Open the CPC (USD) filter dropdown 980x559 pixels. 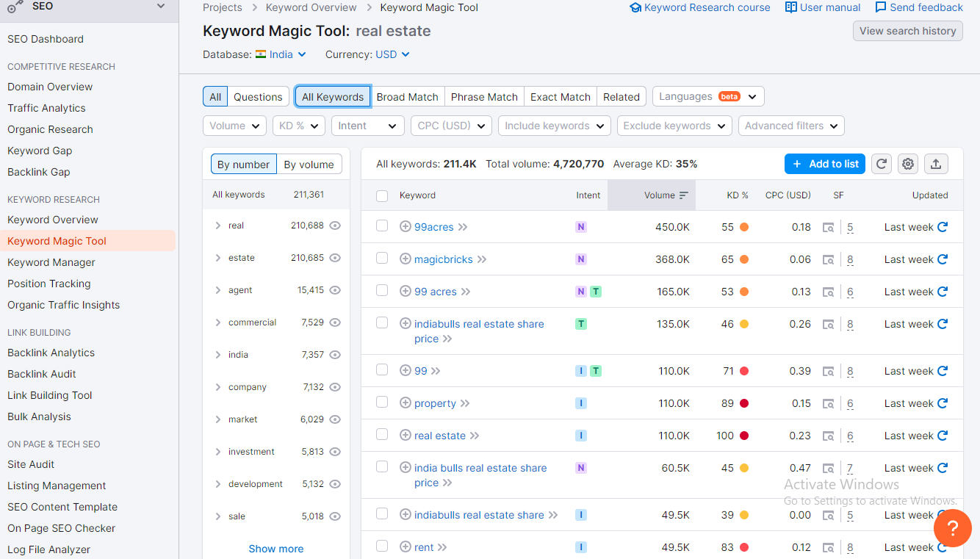[451, 126]
